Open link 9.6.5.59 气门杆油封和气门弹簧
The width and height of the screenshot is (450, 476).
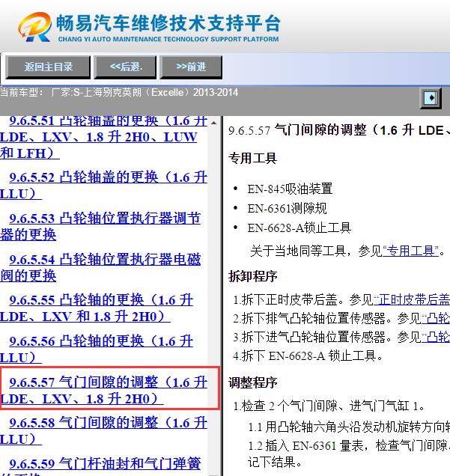(100, 466)
